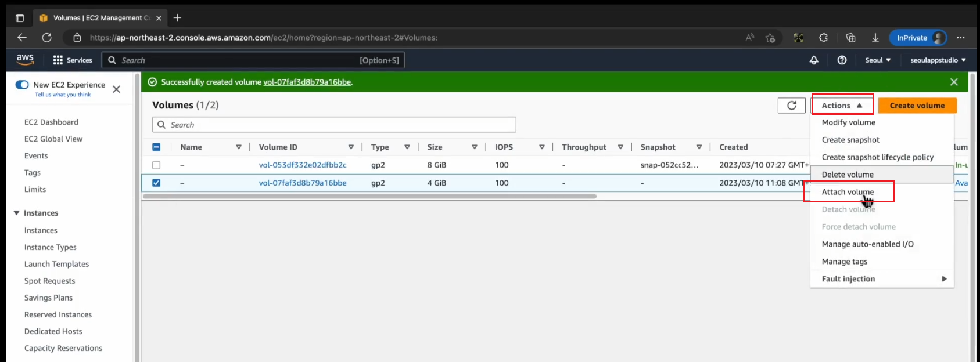Viewport: 980px width, 362px height.
Task: Open browser settings ellipsis menu
Action: click(961, 38)
